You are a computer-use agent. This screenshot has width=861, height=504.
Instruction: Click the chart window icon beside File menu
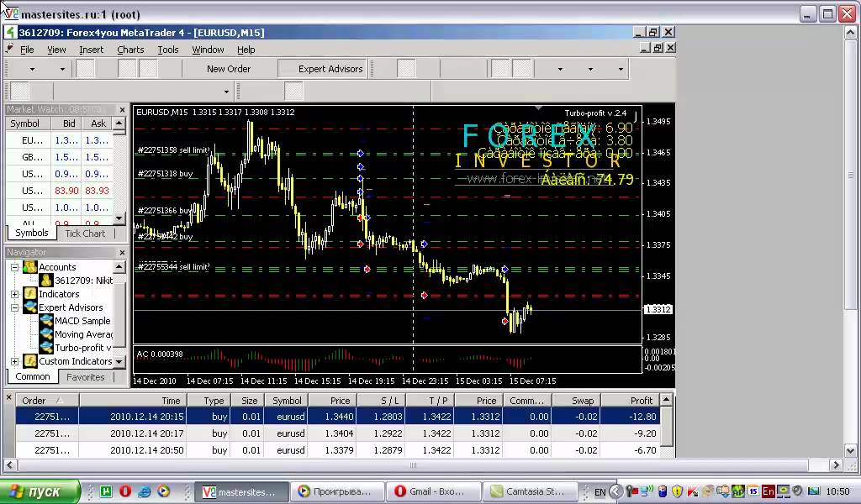pos(9,49)
